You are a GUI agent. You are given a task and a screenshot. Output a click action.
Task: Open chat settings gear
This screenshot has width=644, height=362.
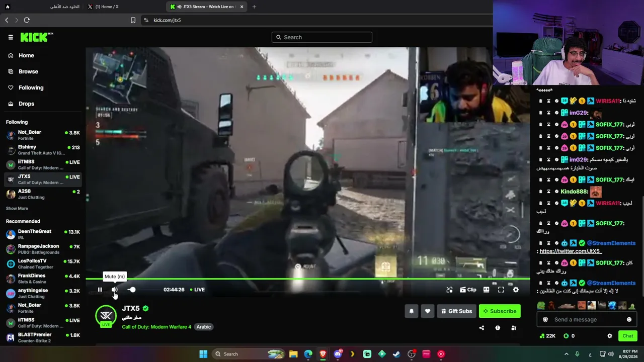tap(610, 336)
